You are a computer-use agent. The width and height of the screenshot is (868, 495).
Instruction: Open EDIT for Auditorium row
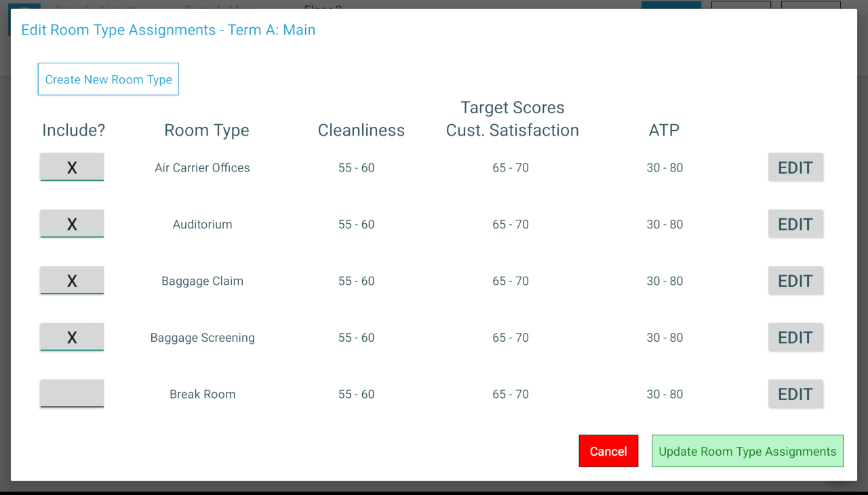coord(795,224)
